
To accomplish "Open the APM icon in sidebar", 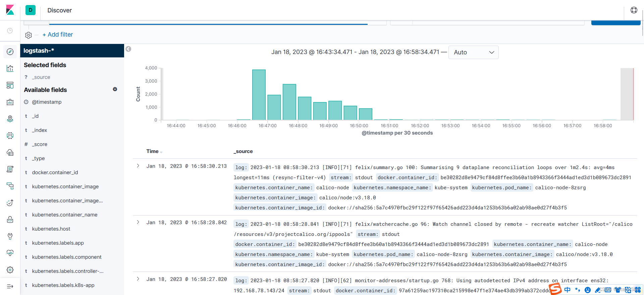I will coord(10,186).
